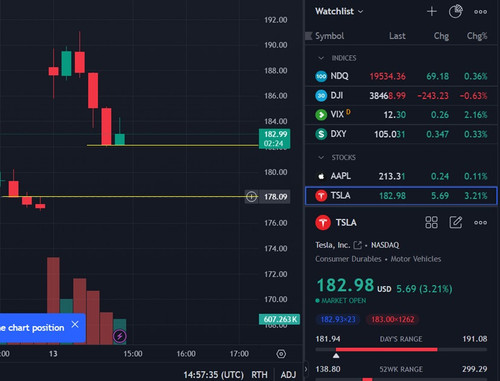500x381 pixels.
Task: Click the 15:00 time axis label
Action: (x=133, y=354)
